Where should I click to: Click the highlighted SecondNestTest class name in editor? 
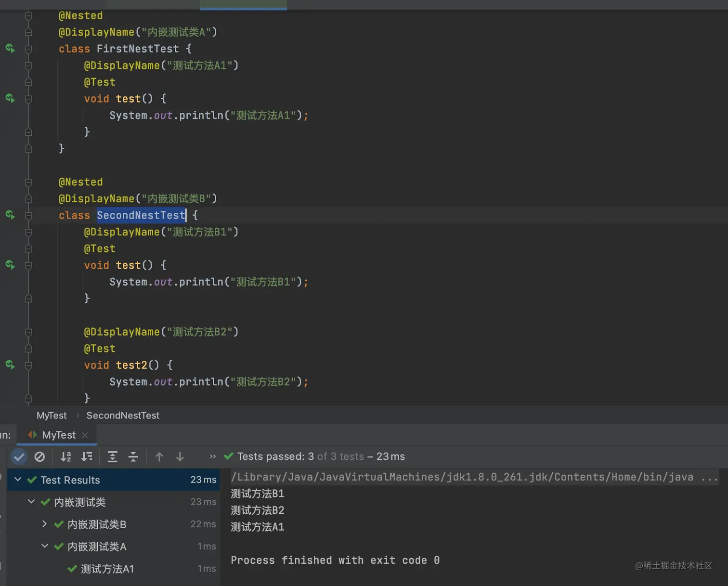[x=141, y=215]
